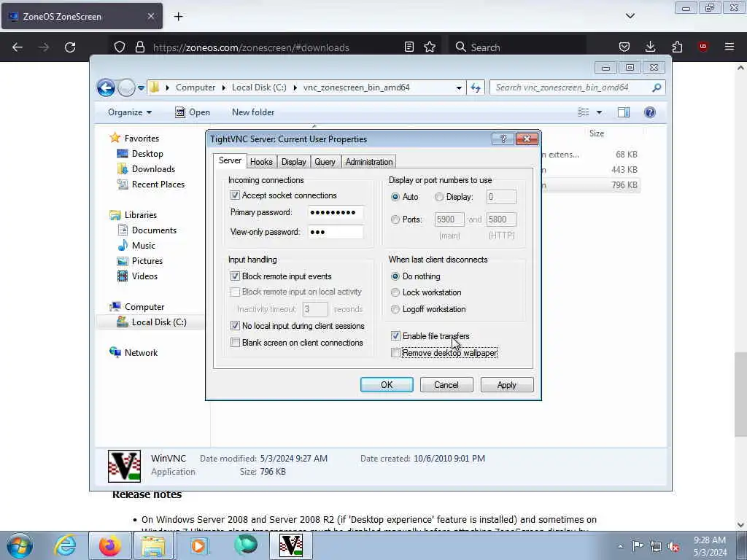Screen dimensions: 747x560
Task: Toggle Accept socket connections checkbox
Action: 235,195
